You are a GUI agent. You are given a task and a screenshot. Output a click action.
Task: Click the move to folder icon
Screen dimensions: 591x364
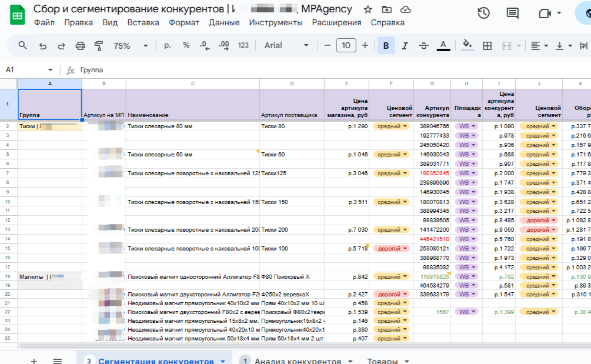click(387, 9)
